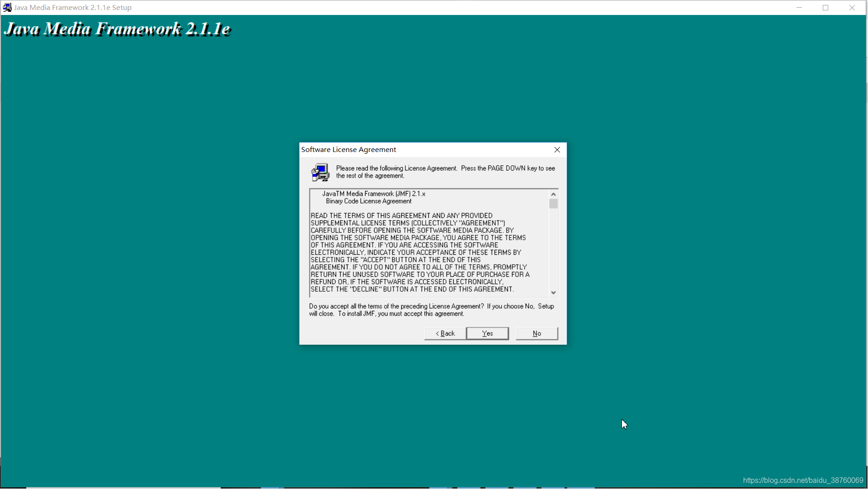Click the setup window title bar icon
868x489 pixels.
click(x=7, y=8)
